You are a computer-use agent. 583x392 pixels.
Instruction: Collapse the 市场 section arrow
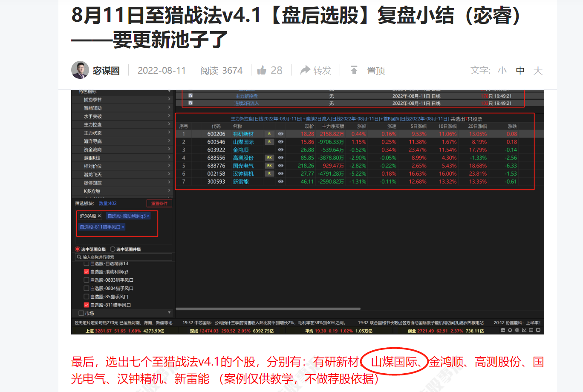[169, 313]
